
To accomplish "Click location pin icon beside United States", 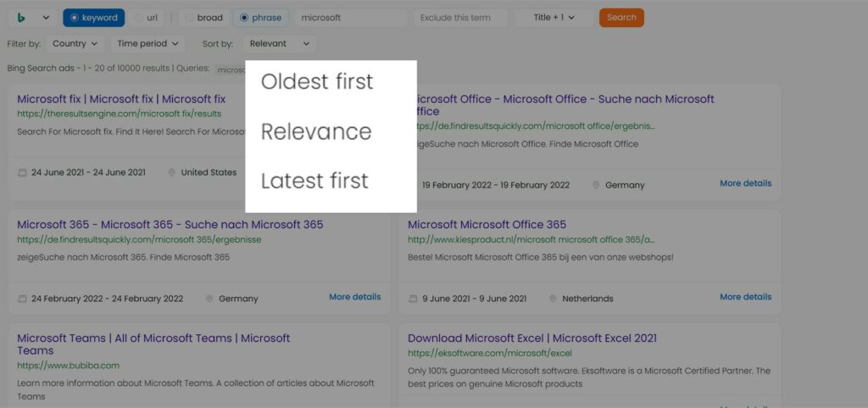I will (x=171, y=173).
